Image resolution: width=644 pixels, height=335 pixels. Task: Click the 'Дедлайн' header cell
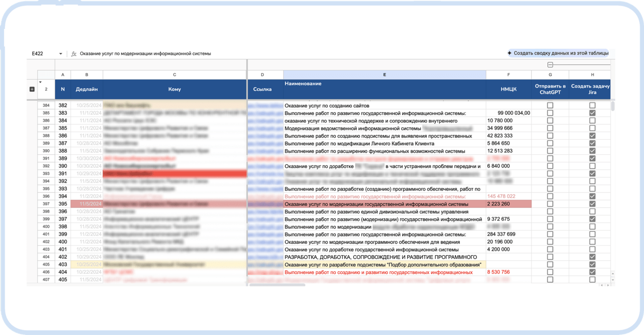pyautogui.click(x=87, y=89)
